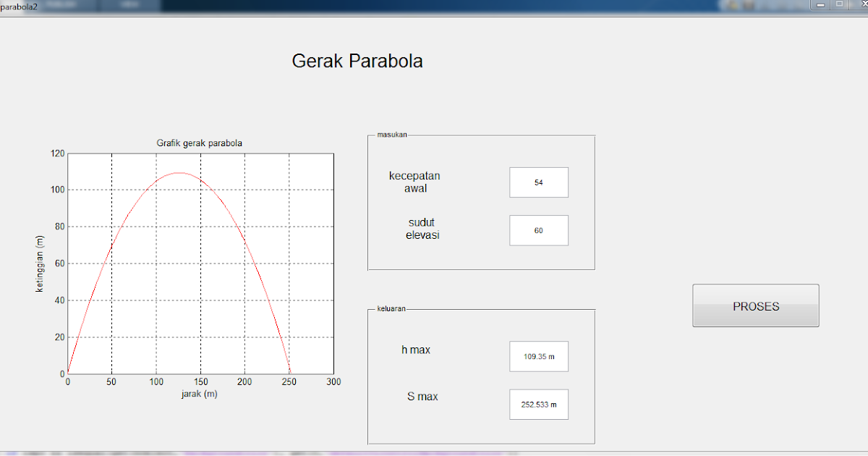Select the kecepatan awal input showing 54
This screenshot has height=456, width=868.
point(538,182)
